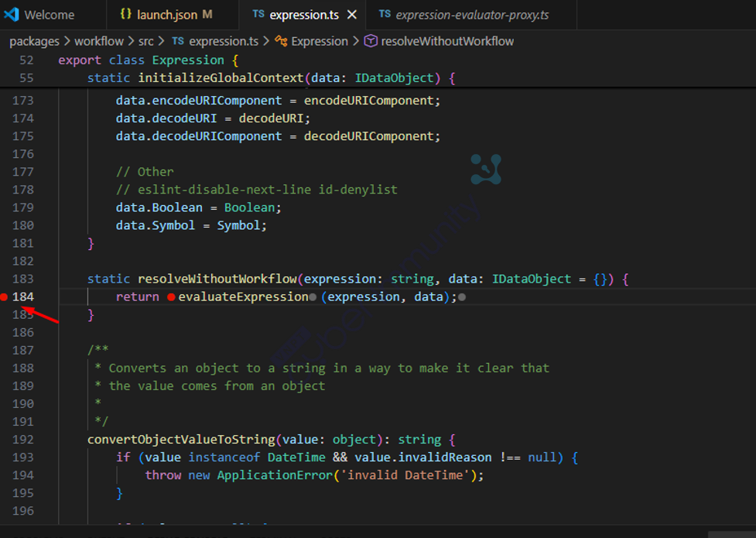Click the inline breakpoint candidate at end of line 184
Screen dimensions: 756x538
pos(462,297)
